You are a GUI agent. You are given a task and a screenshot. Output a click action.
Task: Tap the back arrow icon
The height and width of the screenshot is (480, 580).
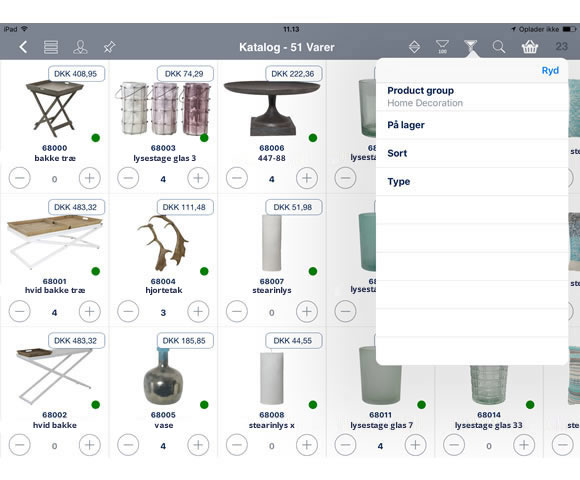tap(23, 47)
